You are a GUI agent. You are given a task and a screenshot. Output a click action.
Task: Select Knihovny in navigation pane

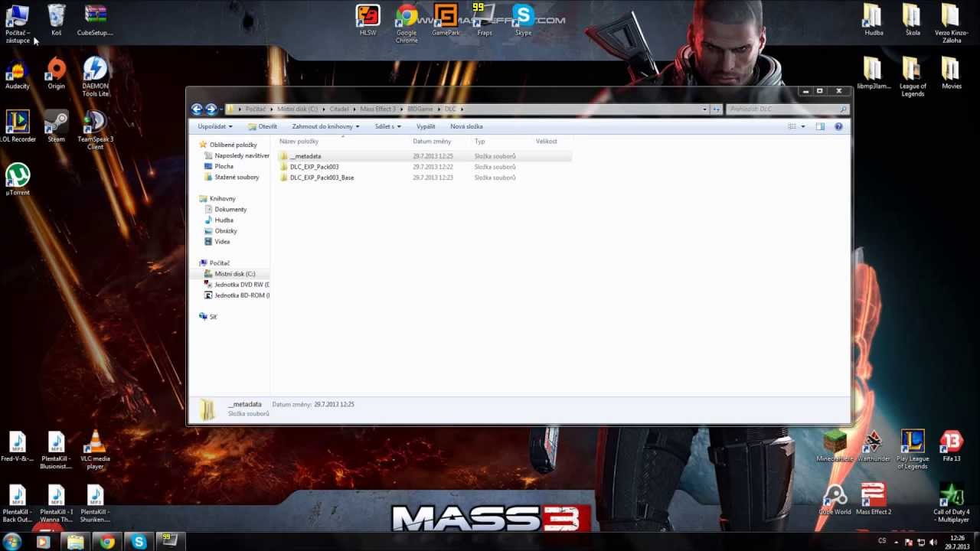[x=222, y=198]
